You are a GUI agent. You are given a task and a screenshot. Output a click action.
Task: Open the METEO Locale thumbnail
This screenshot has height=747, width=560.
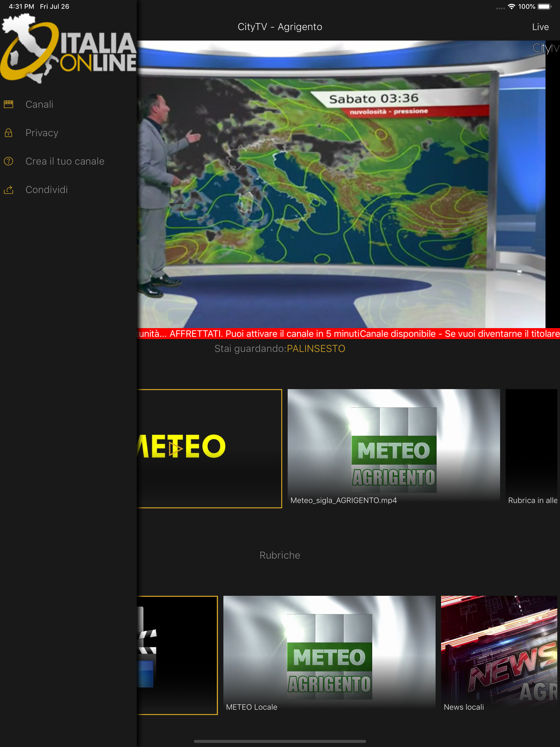[x=329, y=655]
